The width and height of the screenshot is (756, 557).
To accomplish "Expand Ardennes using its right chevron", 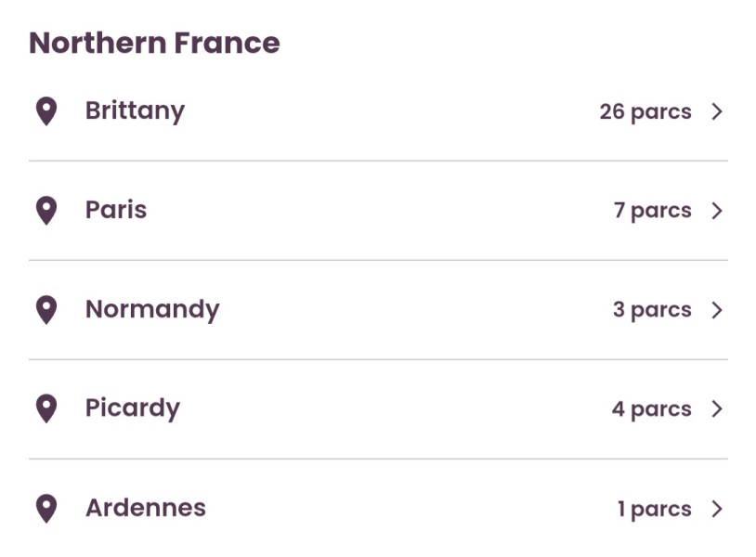I will (x=717, y=509).
